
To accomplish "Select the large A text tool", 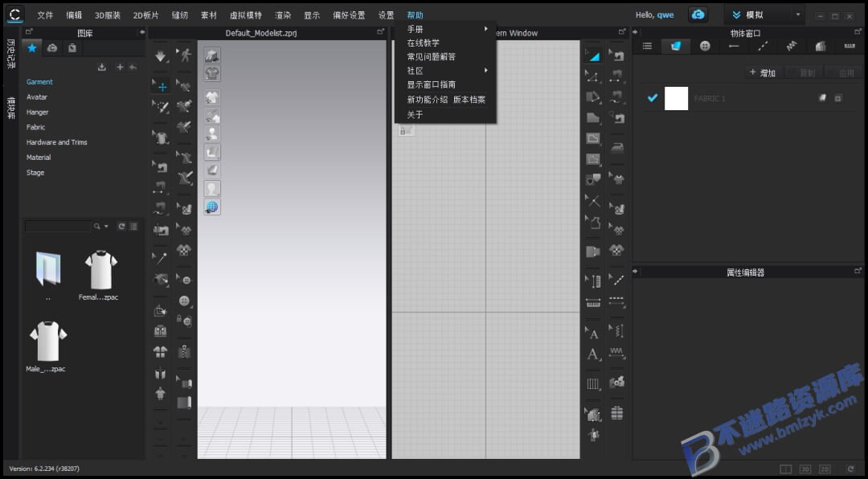I will (593, 354).
